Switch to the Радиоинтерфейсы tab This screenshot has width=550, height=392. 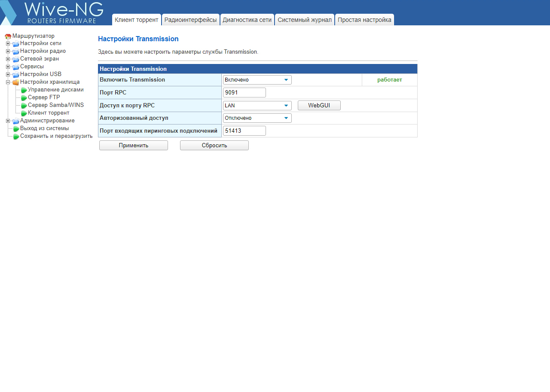click(x=191, y=20)
